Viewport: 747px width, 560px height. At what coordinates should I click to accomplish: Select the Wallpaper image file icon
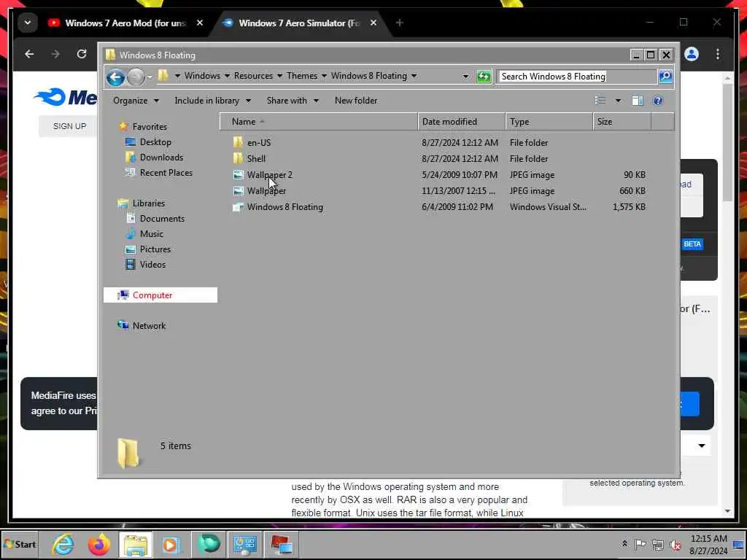239,191
